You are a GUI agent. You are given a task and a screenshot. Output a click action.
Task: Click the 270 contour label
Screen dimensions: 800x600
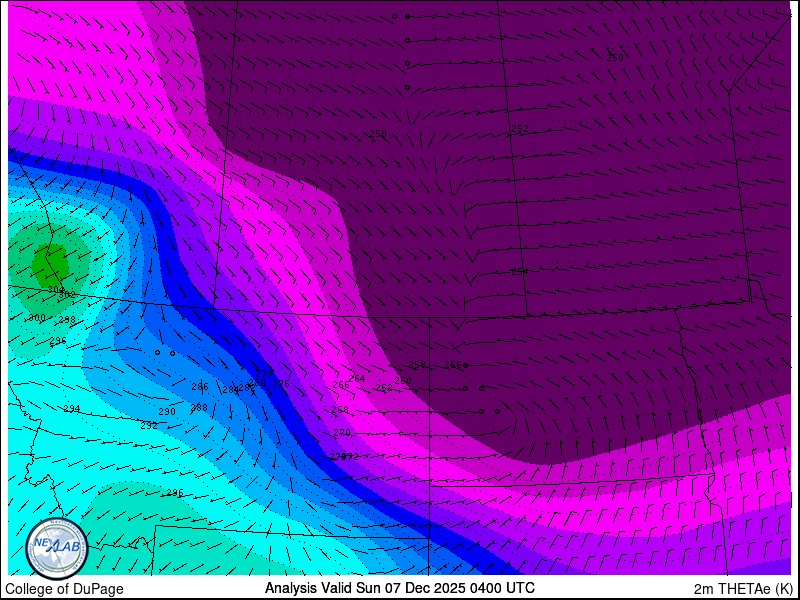(341, 433)
